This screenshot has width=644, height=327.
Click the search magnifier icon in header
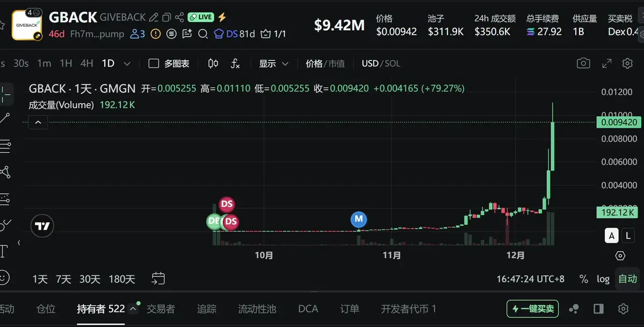[203, 34]
